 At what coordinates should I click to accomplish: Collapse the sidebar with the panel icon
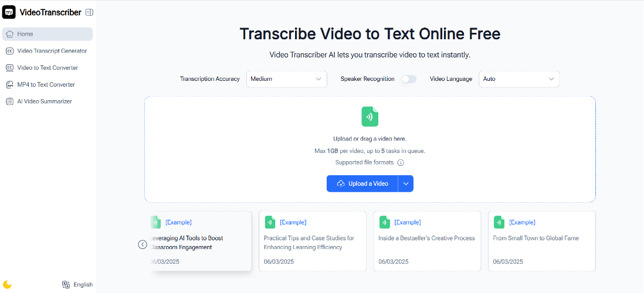tap(89, 12)
